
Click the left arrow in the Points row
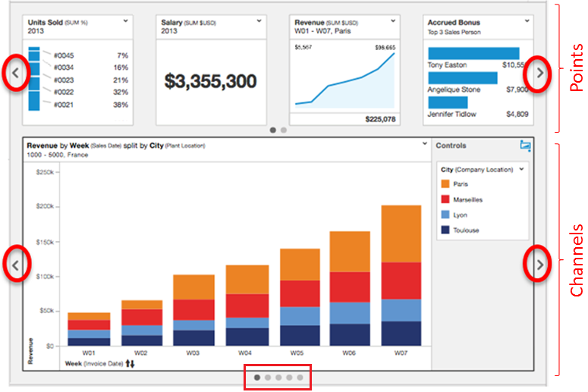(17, 74)
